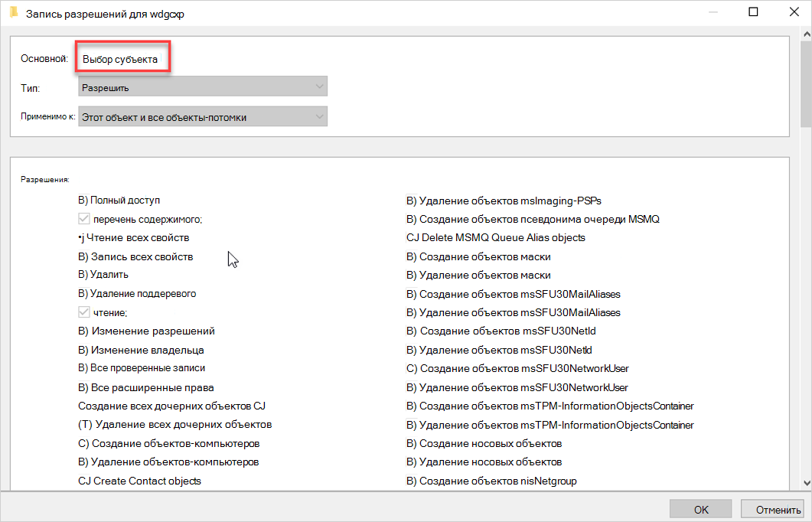Enable 'Удаление объектов msSFU30NetworkUser' permission
Image resolution: width=812 pixels, height=522 pixels.
[x=412, y=387]
